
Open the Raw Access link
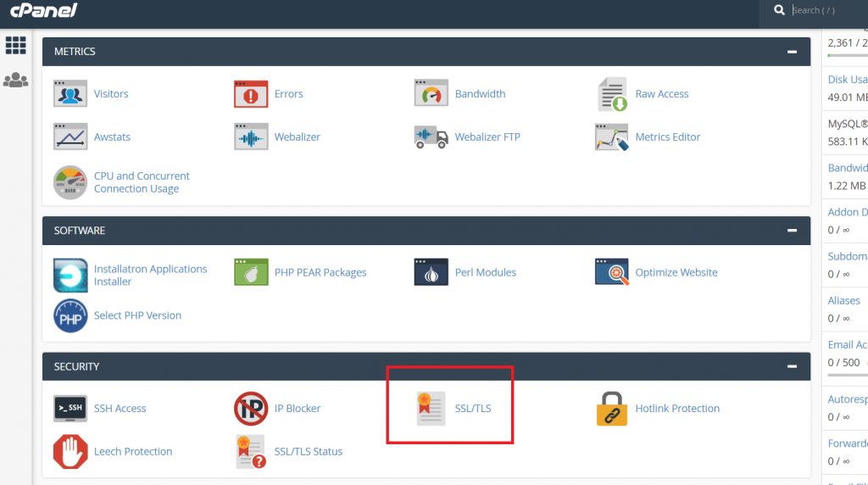pos(662,93)
